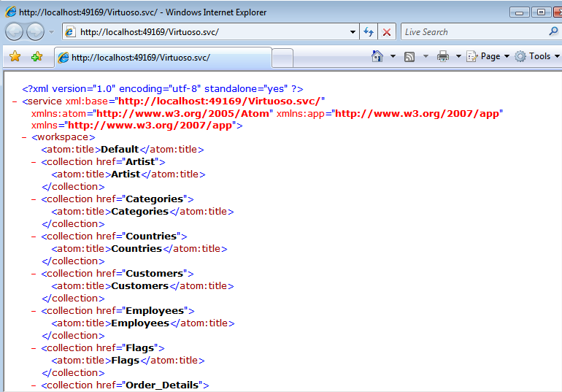This screenshot has height=392, width=562.
Task: Click the RSS Feeds icon
Action: click(410, 56)
